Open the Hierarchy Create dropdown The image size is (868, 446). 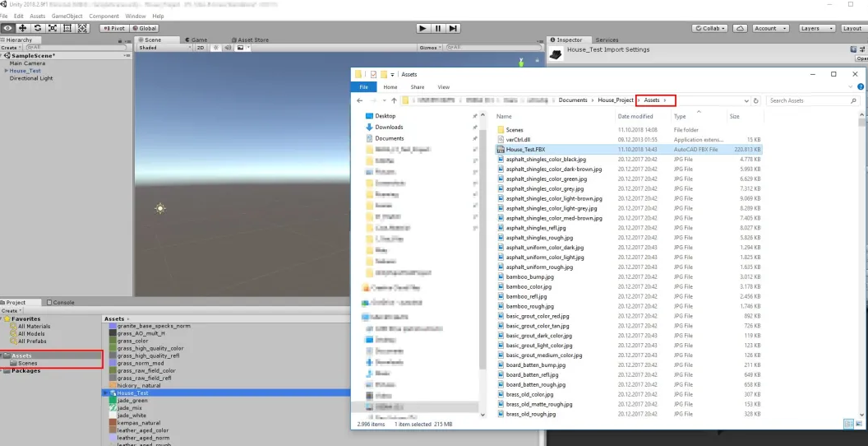tap(10, 48)
